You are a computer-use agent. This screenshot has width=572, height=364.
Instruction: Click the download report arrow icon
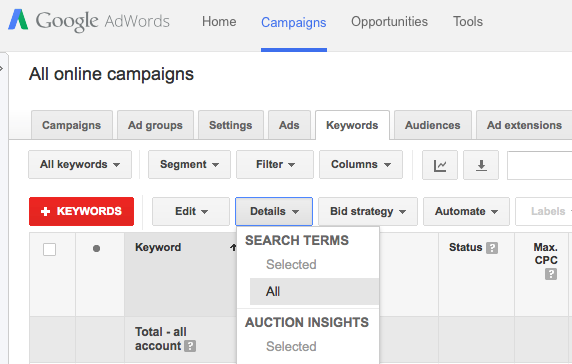click(x=481, y=165)
